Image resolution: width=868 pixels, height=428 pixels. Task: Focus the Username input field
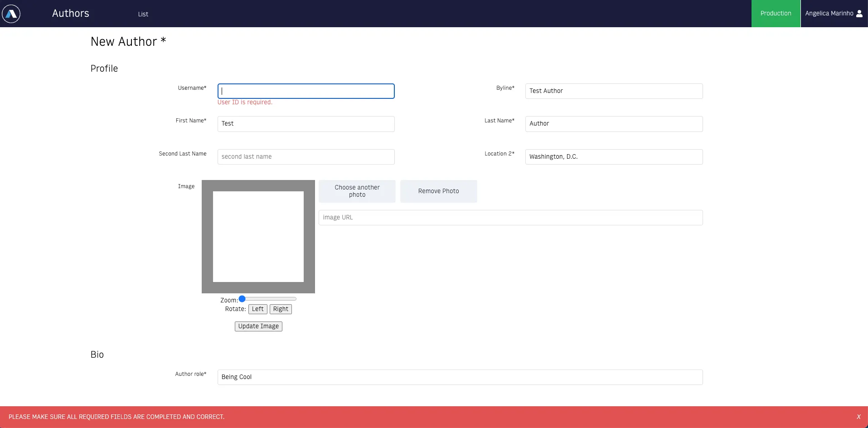(306, 91)
